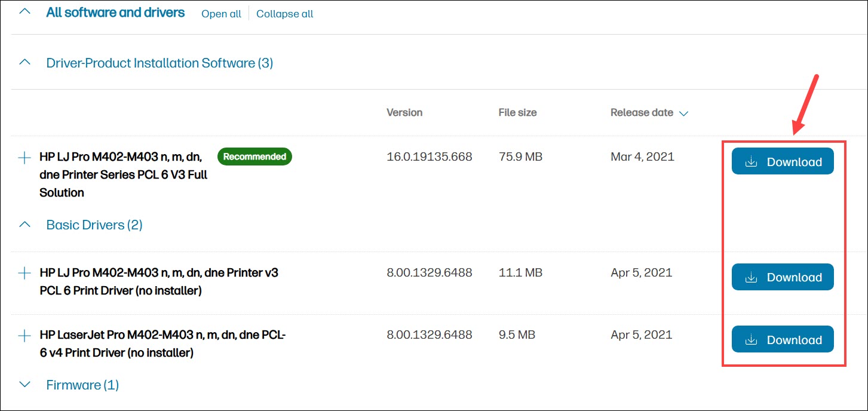Click the Version column header
Screen dimensions: 868x411
(404, 112)
